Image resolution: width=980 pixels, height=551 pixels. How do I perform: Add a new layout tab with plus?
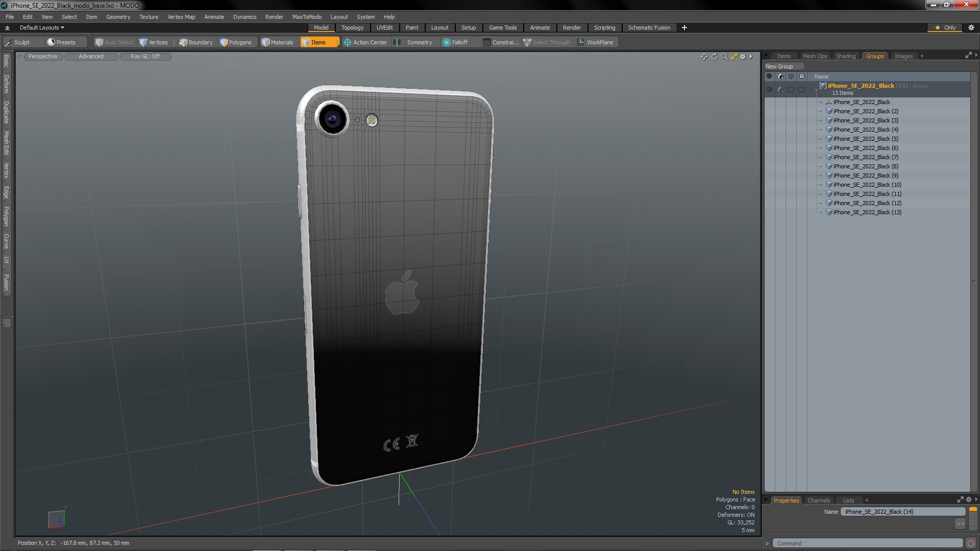[x=684, y=28]
